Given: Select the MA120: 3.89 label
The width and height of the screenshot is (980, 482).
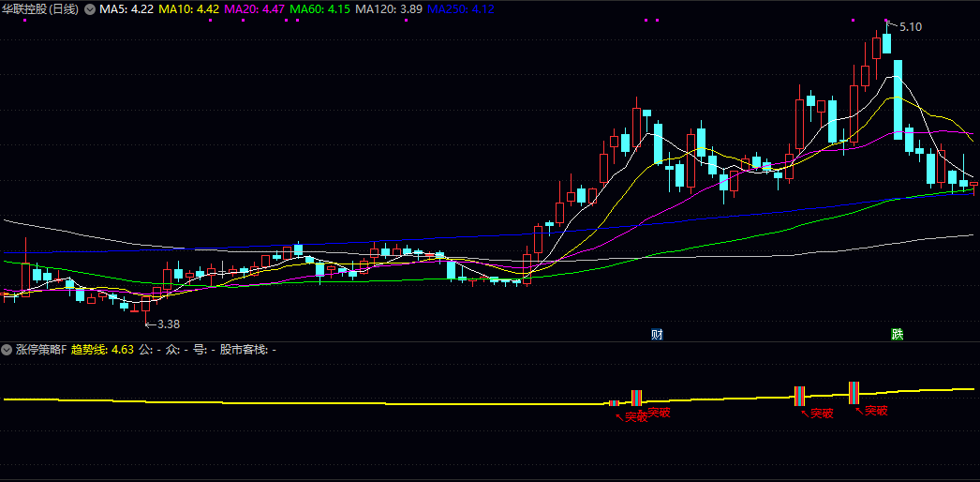Looking at the screenshot, I should pos(389,9).
